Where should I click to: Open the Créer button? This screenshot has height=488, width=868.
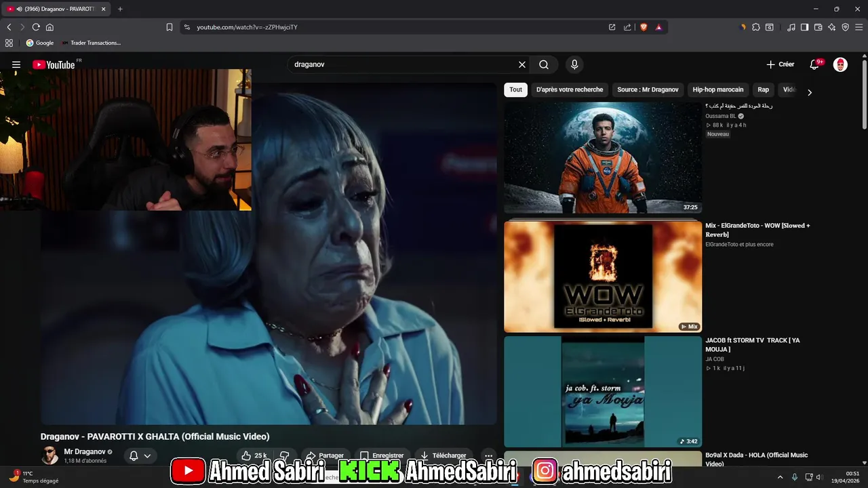(780, 64)
